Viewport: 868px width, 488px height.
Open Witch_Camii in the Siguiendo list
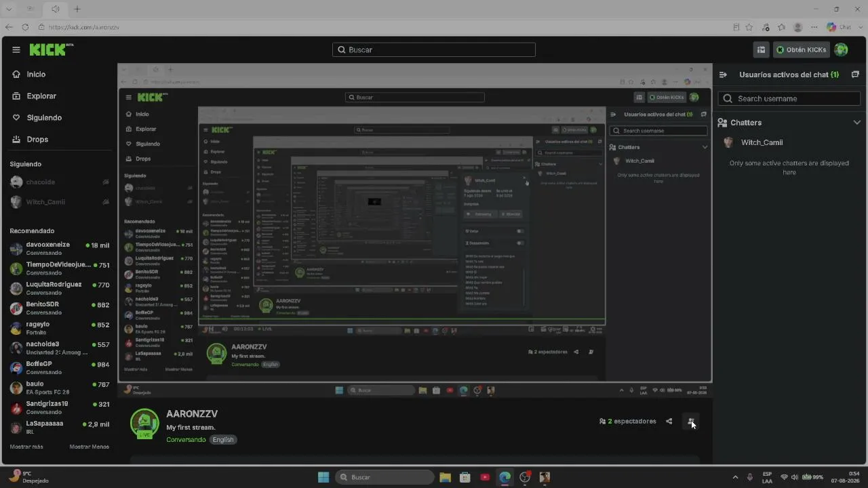(60, 202)
